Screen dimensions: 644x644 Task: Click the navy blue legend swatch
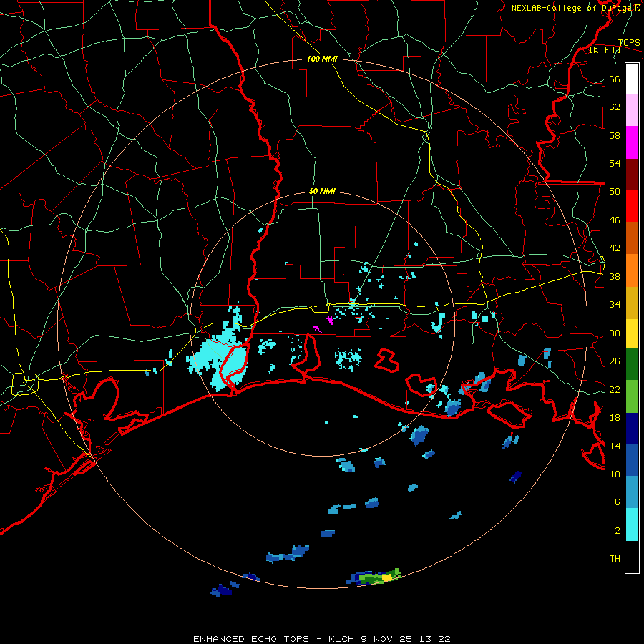point(632,429)
